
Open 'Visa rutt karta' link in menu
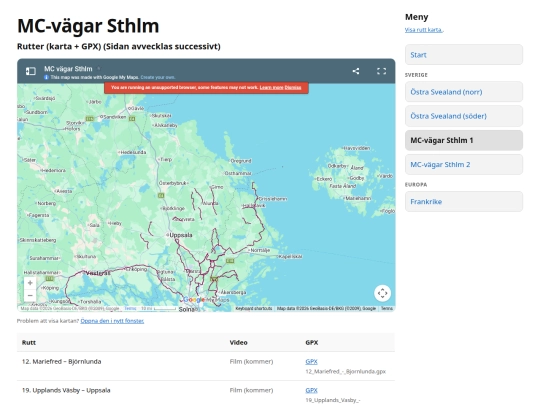pos(424,30)
